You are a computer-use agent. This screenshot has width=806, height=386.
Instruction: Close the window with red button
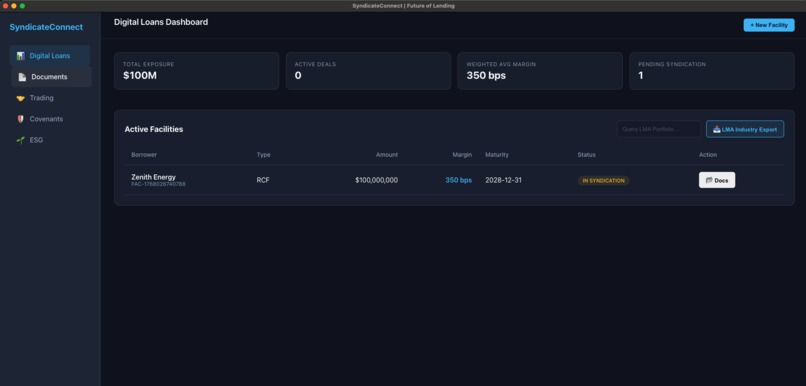pos(6,6)
